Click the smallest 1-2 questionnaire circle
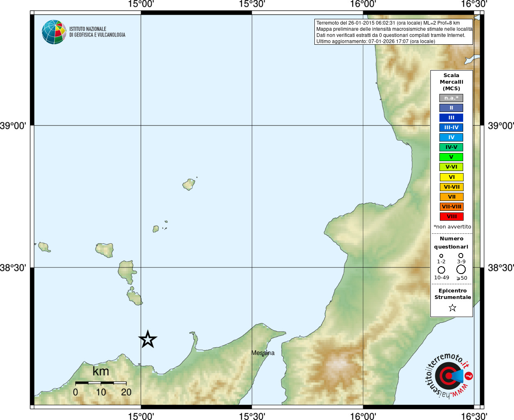The width and height of the screenshot is (514, 420). [441, 256]
